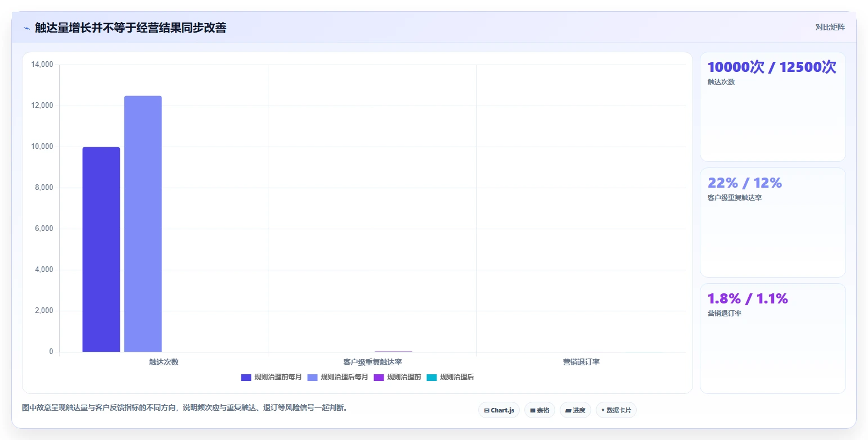
Task: Toggle the cyan 规则治理后 legend swatch
Action: 431,377
